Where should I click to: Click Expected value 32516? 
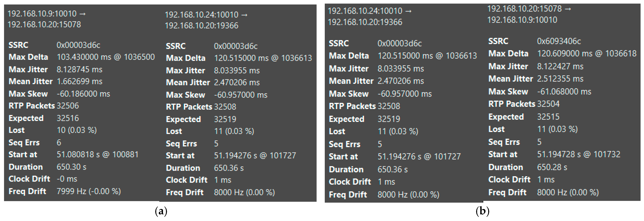[68, 118]
